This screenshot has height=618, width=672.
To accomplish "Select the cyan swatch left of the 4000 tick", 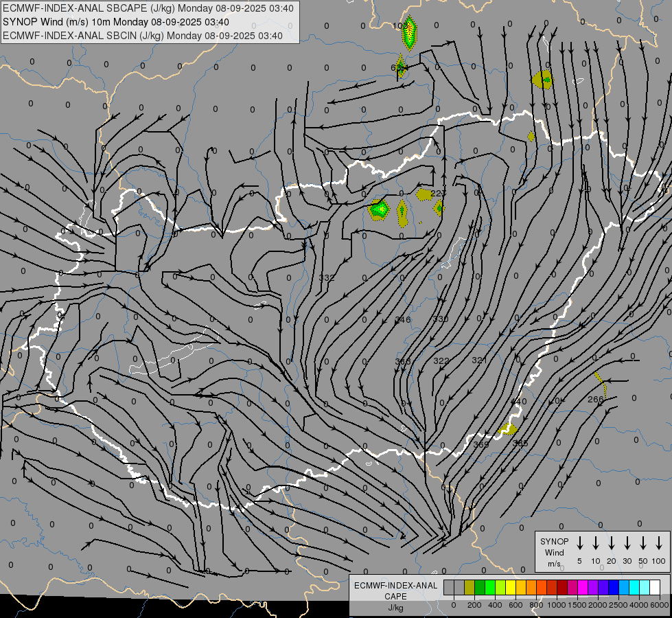I will point(634,587).
